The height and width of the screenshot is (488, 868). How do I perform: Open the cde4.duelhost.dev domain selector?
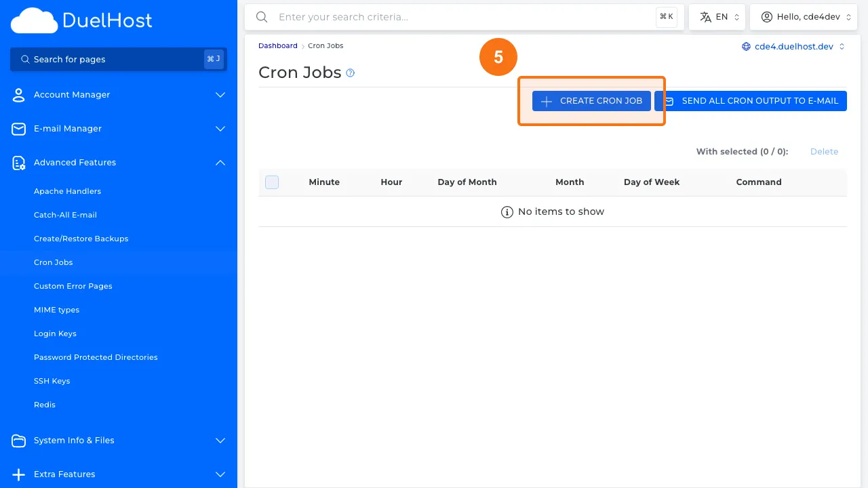tap(793, 46)
